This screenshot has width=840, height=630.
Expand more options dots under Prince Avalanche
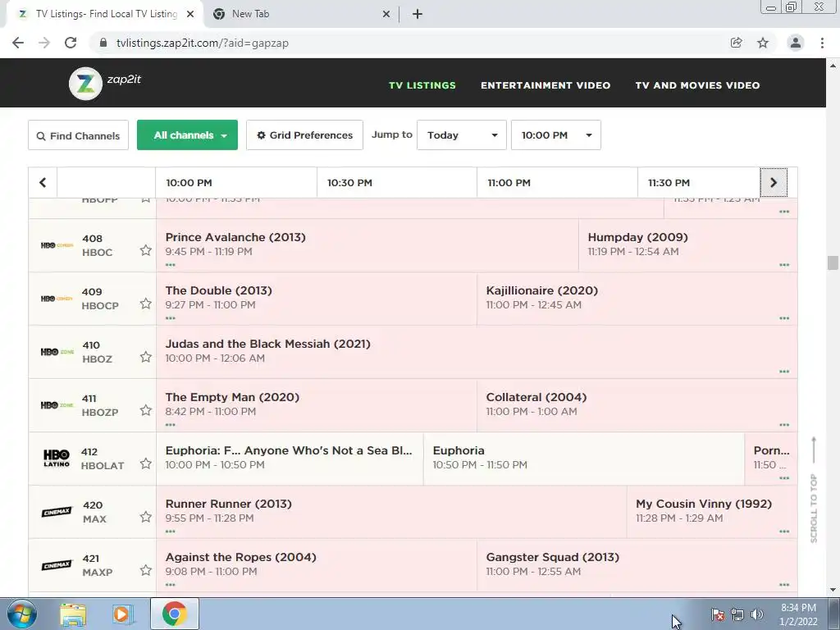point(171,265)
